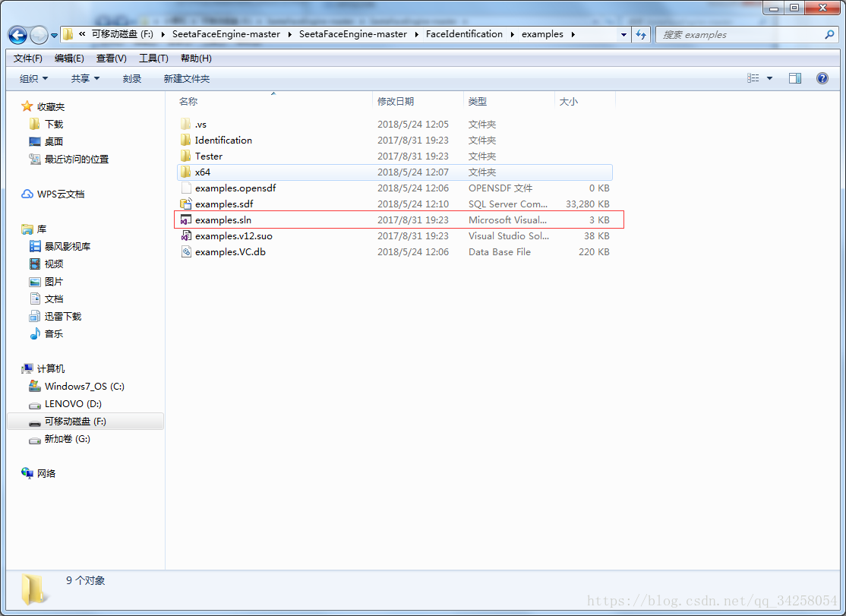Click the Back navigation arrow

pyautogui.click(x=17, y=35)
